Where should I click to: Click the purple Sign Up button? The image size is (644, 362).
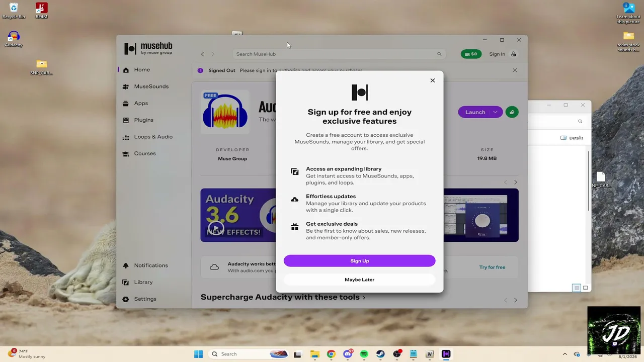coord(359,261)
